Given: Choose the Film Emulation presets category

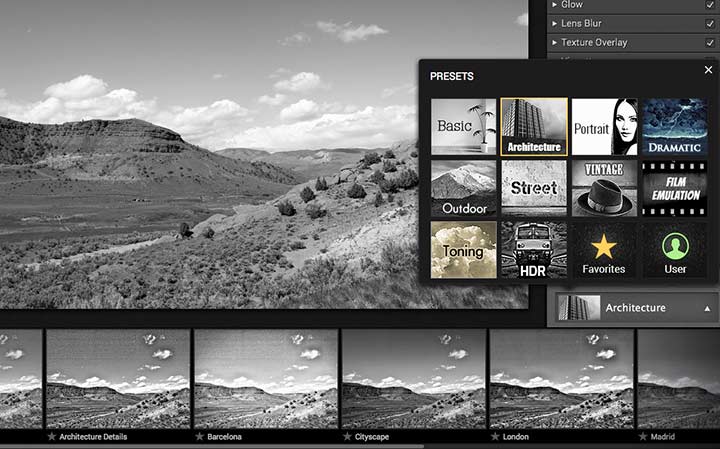Looking at the screenshot, I should point(675,188).
